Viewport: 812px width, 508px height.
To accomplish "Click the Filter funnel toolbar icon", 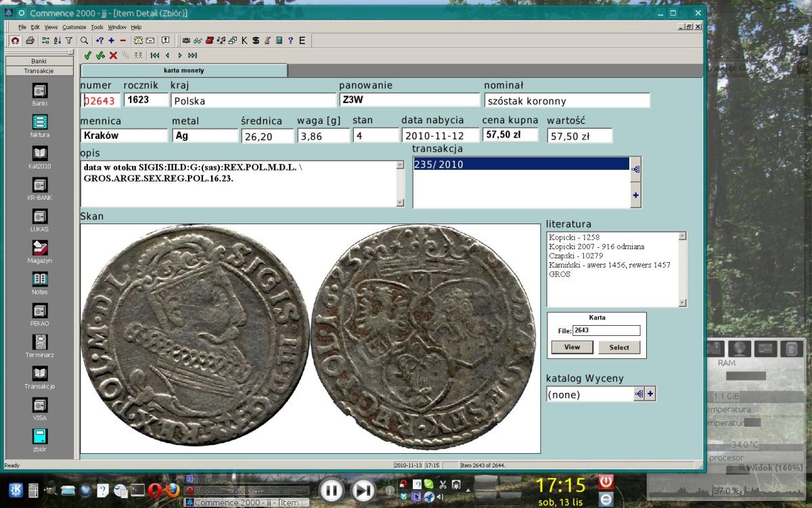I will (68, 41).
